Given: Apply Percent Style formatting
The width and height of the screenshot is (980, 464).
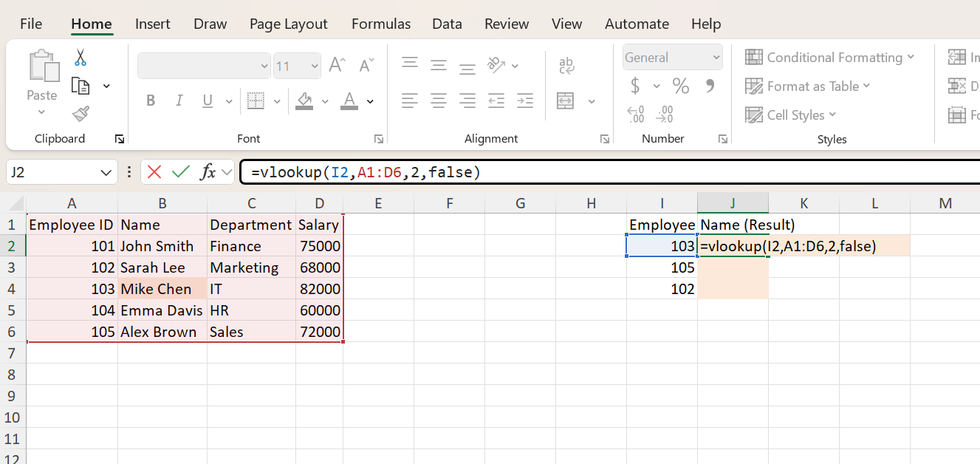Looking at the screenshot, I should [681, 86].
